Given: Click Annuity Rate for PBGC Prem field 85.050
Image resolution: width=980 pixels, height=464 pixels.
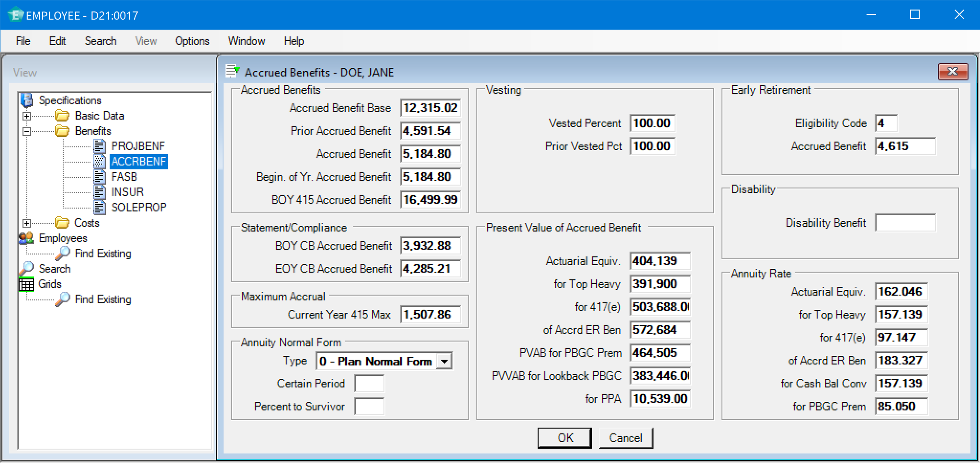Looking at the screenshot, I should [901, 406].
